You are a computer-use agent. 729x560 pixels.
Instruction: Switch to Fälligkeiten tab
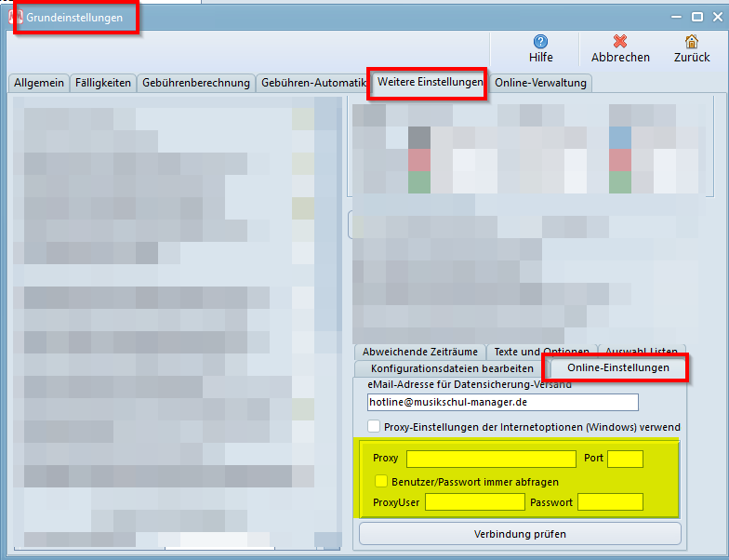103,83
